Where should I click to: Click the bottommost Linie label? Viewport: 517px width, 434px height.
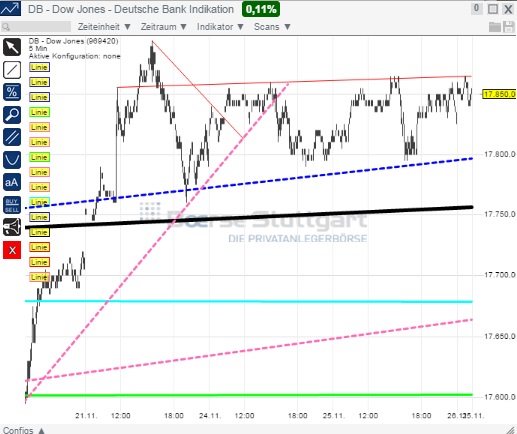pyautogui.click(x=39, y=277)
